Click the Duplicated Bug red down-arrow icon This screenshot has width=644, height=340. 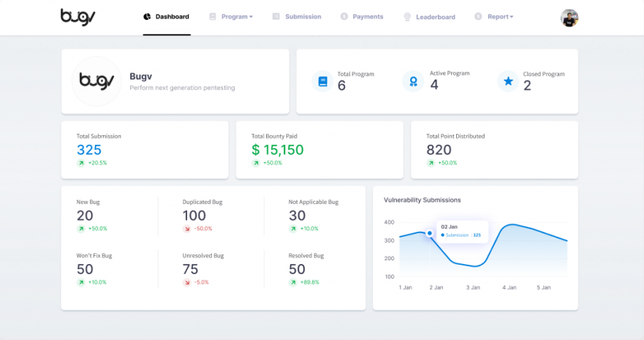point(186,229)
